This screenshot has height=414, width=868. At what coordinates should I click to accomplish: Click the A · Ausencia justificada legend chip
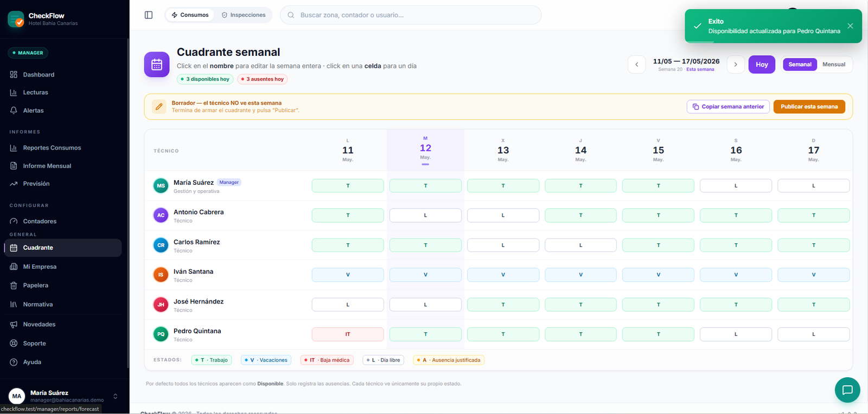[x=449, y=360]
